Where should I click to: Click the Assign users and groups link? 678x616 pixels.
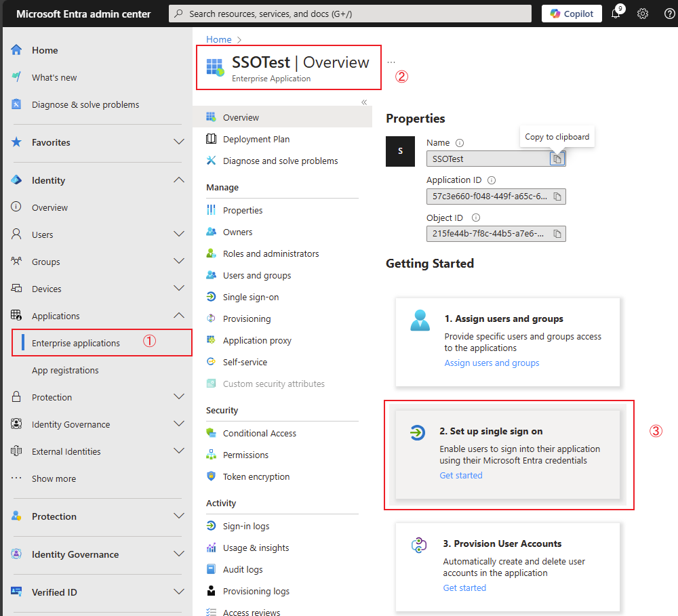(492, 363)
